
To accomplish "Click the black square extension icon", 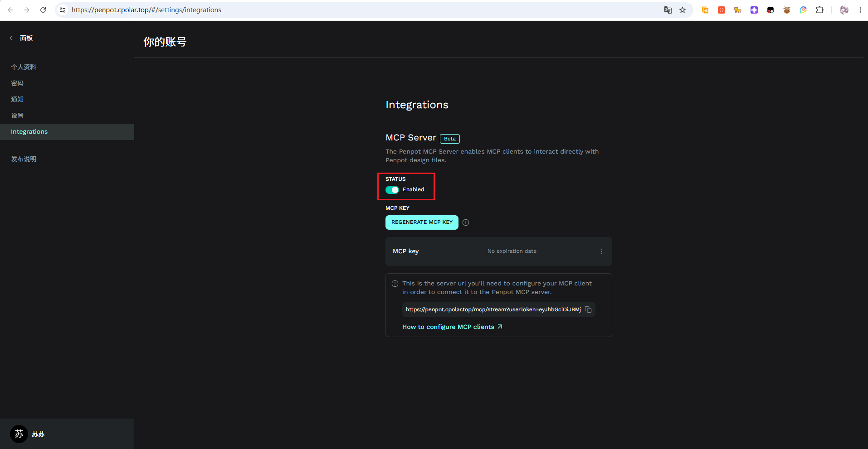I will (x=770, y=10).
